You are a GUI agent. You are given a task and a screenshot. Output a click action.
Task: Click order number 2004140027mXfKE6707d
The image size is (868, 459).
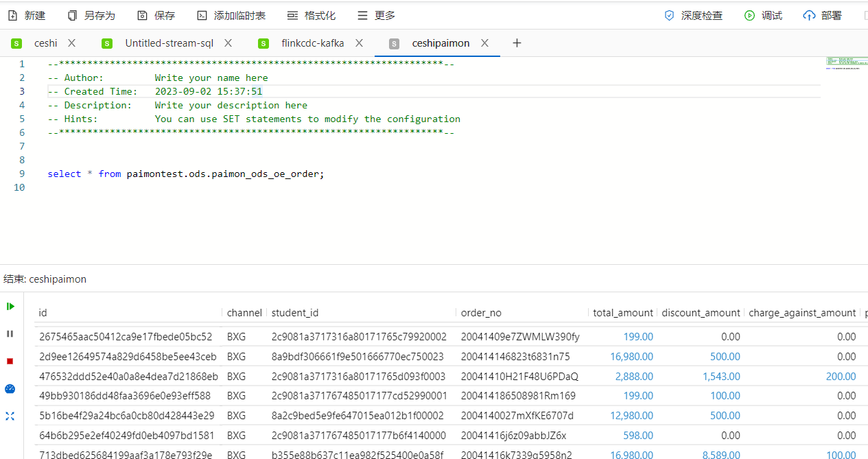517,416
